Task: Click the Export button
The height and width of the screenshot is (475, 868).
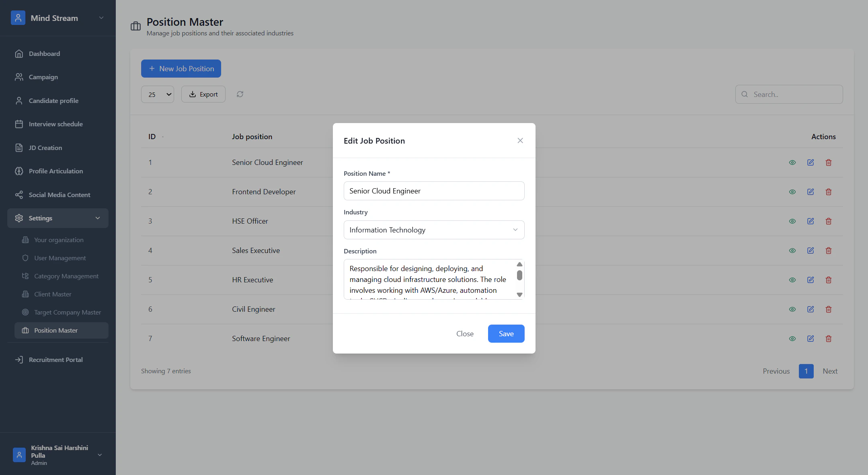Action: [x=203, y=94]
